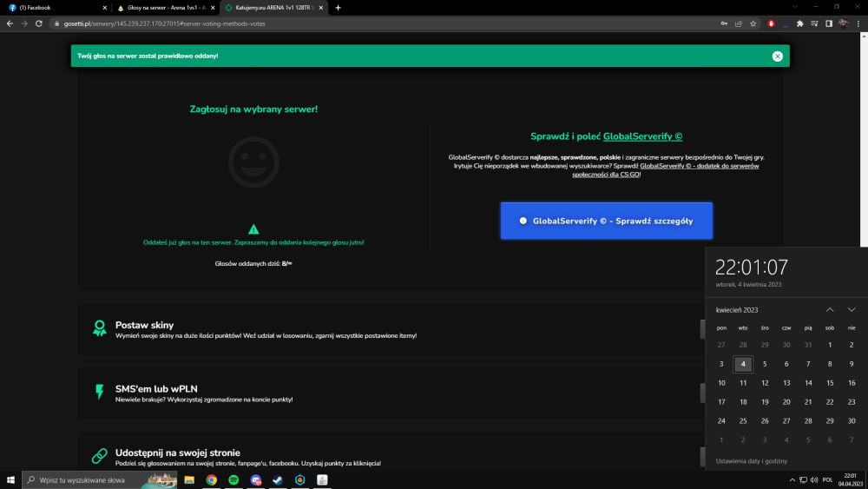The width and height of the screenshot is (868, 489).
Task: Open the Udostępnij na swojej stronie heading
Action: click(x=178, y=453)
